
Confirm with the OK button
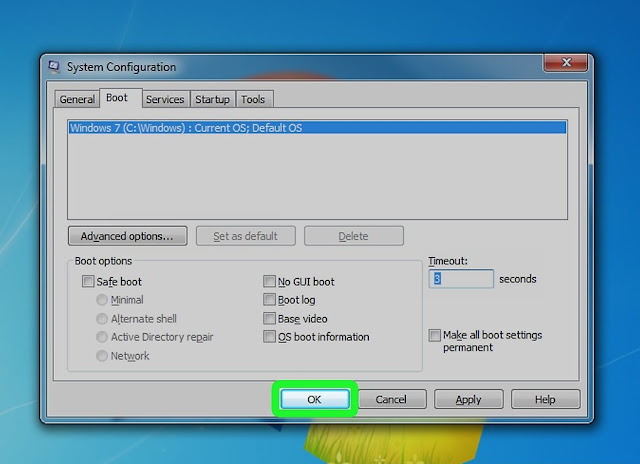point(315,399)
